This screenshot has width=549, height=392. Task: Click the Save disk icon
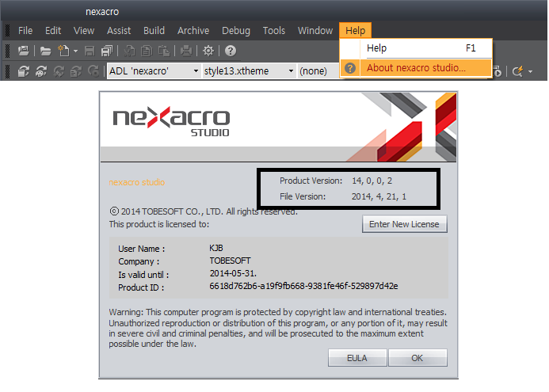(x=90, y=51)
